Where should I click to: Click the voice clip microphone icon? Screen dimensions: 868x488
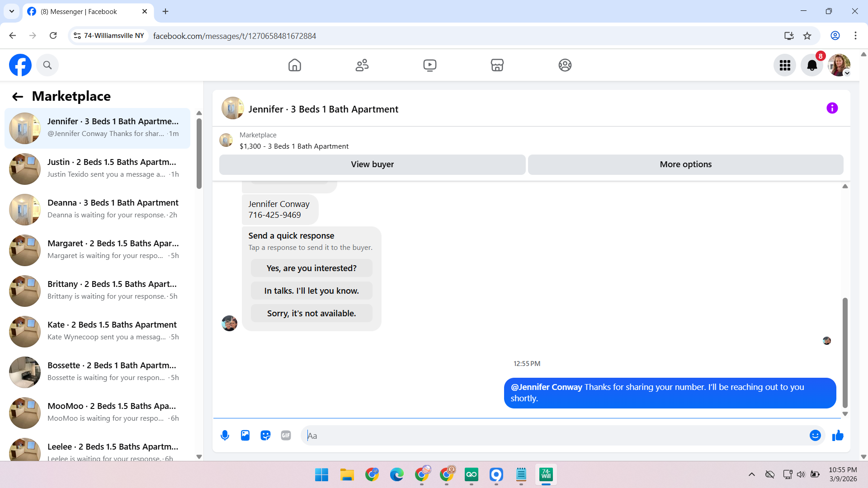click(225, 435)
